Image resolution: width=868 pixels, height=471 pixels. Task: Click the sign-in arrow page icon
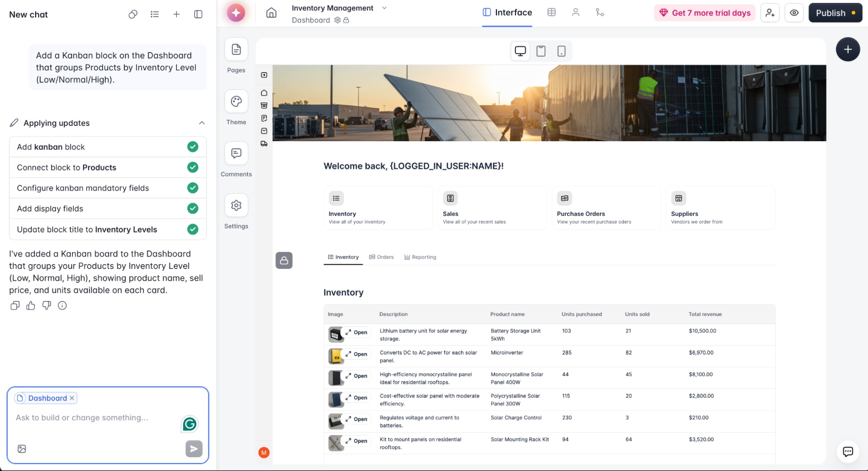tap(264, 75)
